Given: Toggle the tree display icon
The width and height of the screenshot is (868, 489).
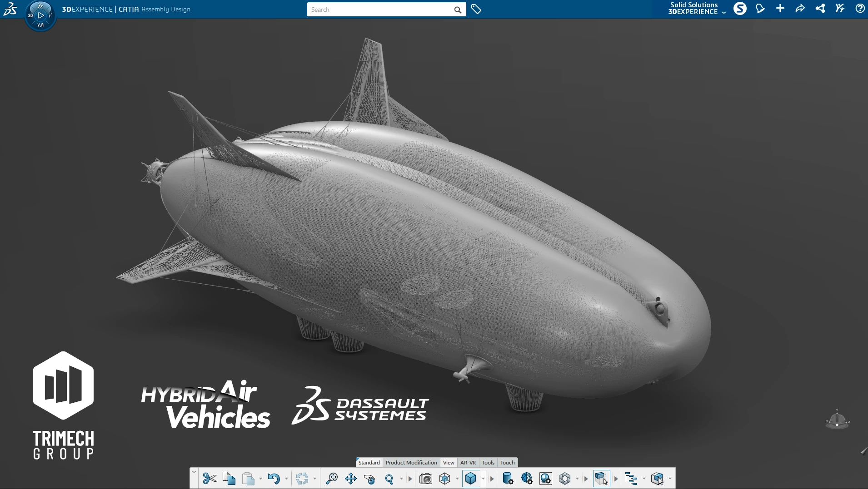Looking at the screenshot, I should [631, 479].
